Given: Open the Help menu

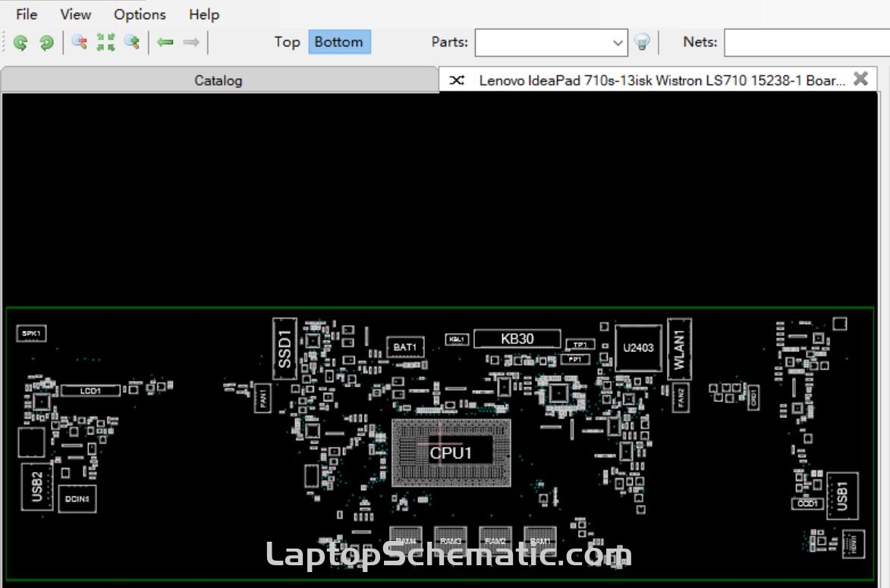Looking at the screenshot, I should coord(204,14).
